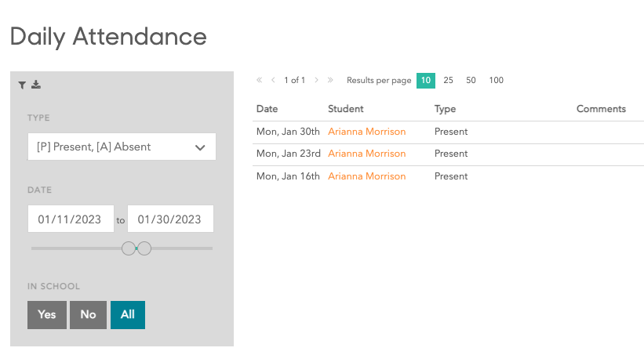Open the attendance Type dropdown
This screenshot has height=355, width=644.
[122, 147]
